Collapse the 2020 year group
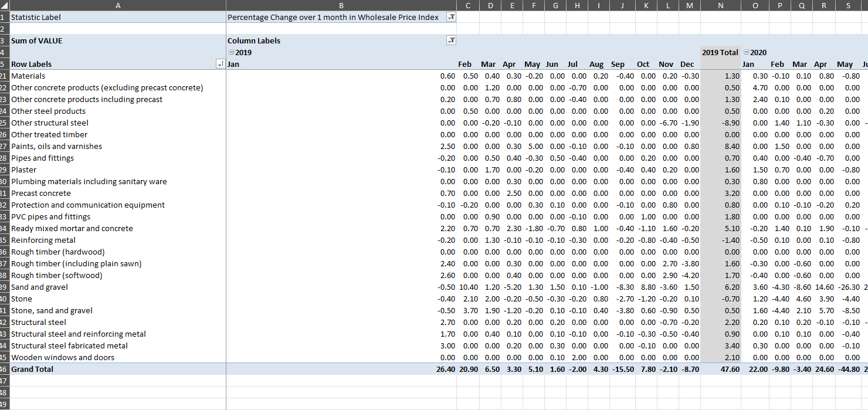Screen dimensions: 868x410 tap(746, 52)
